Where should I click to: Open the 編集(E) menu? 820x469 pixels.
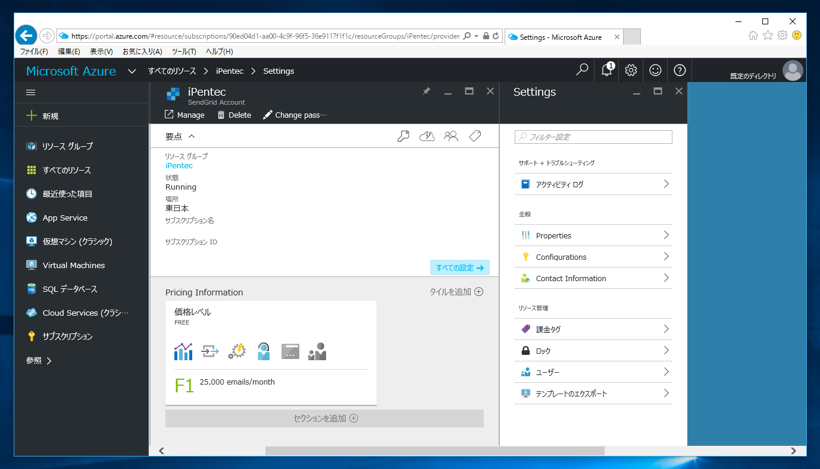coord(69,52)
